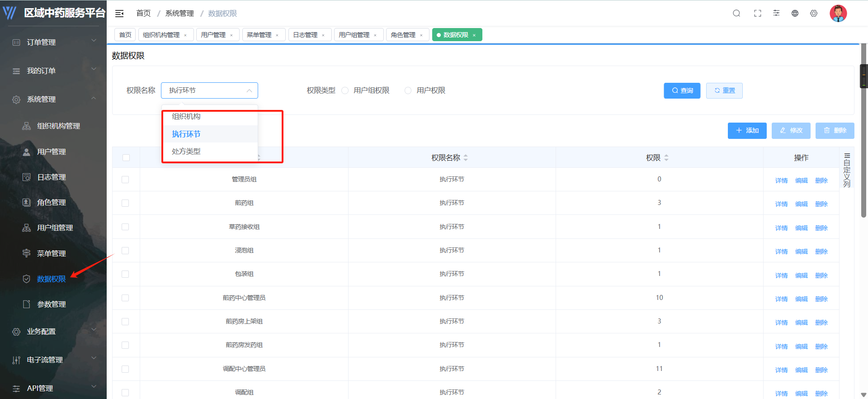Open 详情 for the 管理员组 row
This screenshot has height=399, width=868.
781,180
